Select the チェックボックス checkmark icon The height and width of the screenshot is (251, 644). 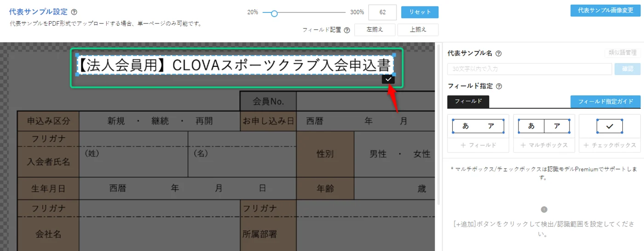pyautogui.click(x=609, y=126)
